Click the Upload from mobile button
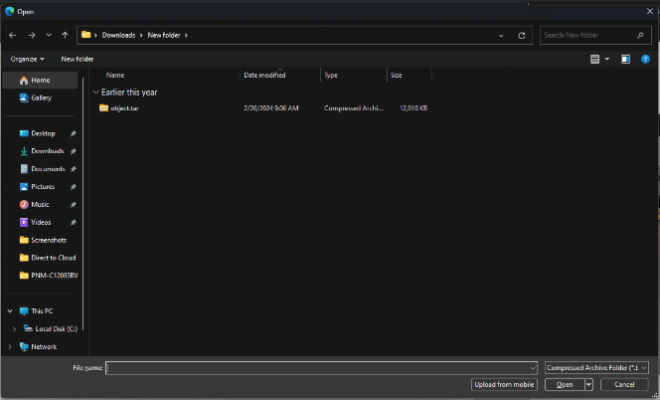Image resolution: width=660 pixels, height=400 pixels. 505,384
